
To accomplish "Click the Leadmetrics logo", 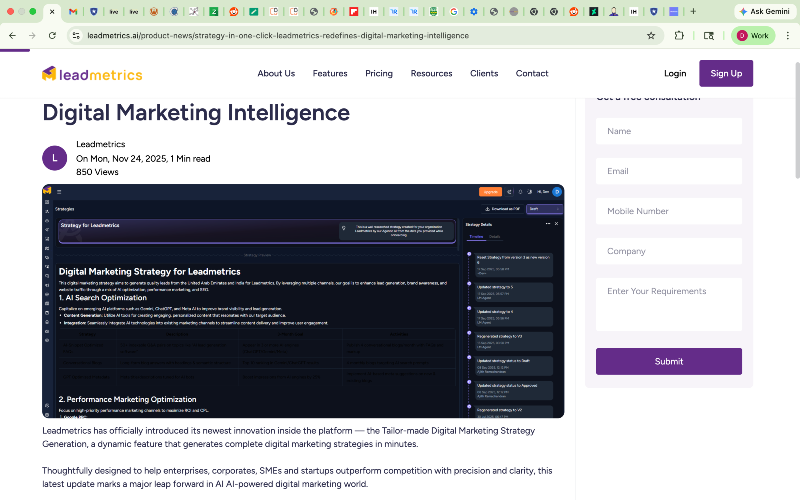I will tap(92, 74).
